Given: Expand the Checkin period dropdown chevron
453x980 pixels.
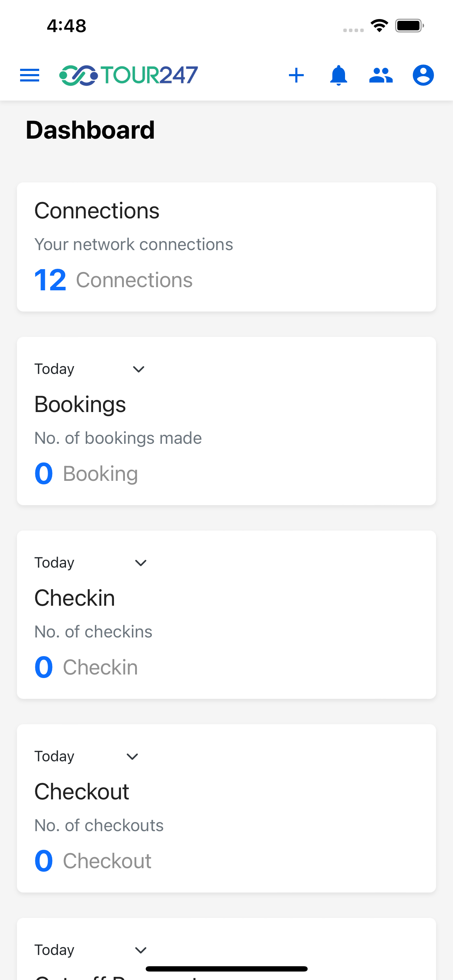Looking at the screenshot, I should point(141,563).
